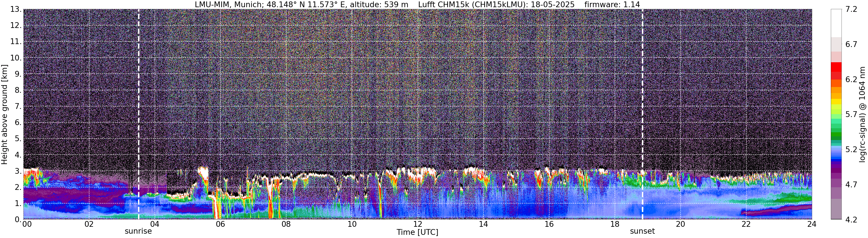
Task: Click the height axis tick label '11.'
Action: coord(16,42)
